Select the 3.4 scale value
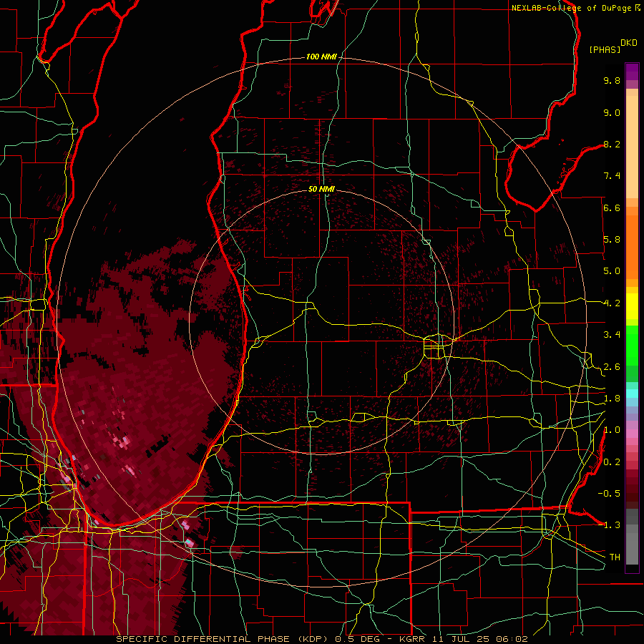Image resolution: width=644 pixels, height=644 pixels. tap(612, 335)
